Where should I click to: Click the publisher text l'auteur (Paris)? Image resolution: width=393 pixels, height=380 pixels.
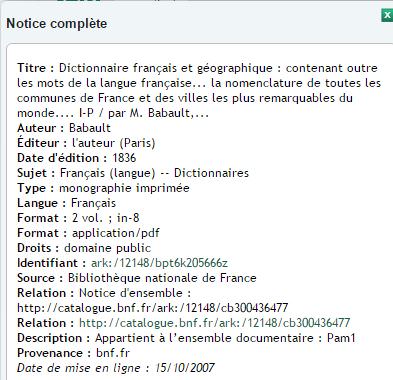click(113, 143)
